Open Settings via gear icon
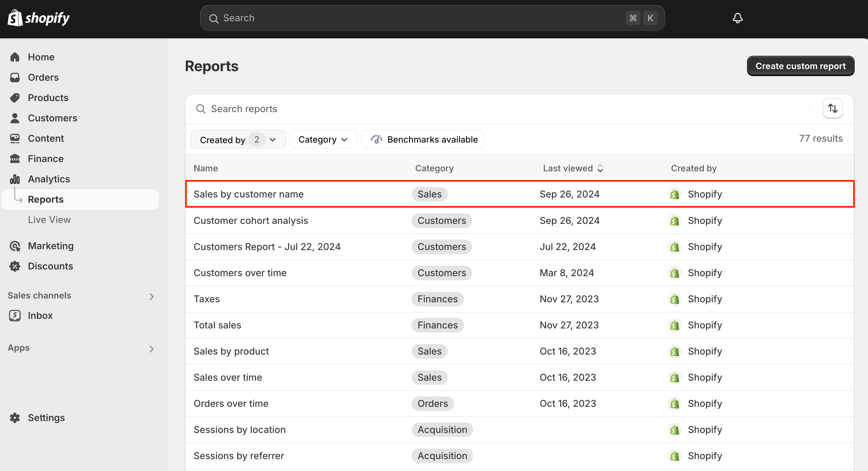The width and height of the screenshot is (868, 471). click(x=15, y=418)
